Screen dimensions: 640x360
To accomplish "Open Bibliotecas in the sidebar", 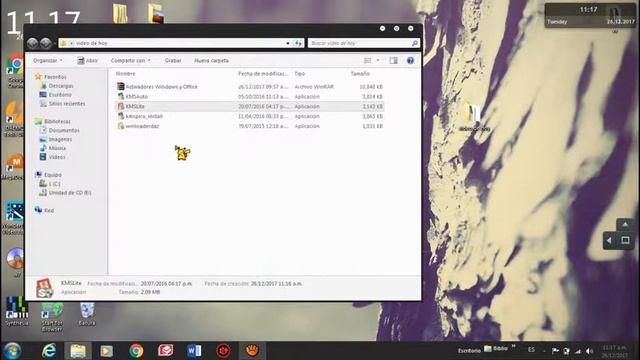I will (x=53, y=121).
